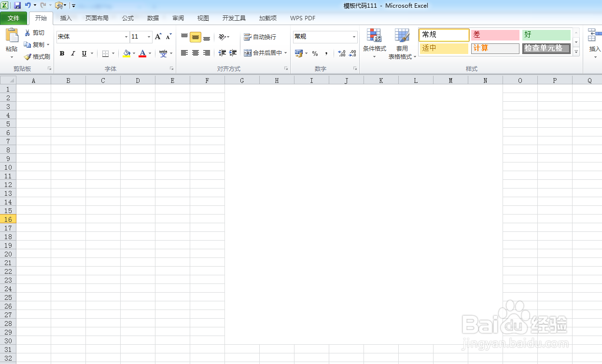Apply comma style number format

tap(326, 54)
